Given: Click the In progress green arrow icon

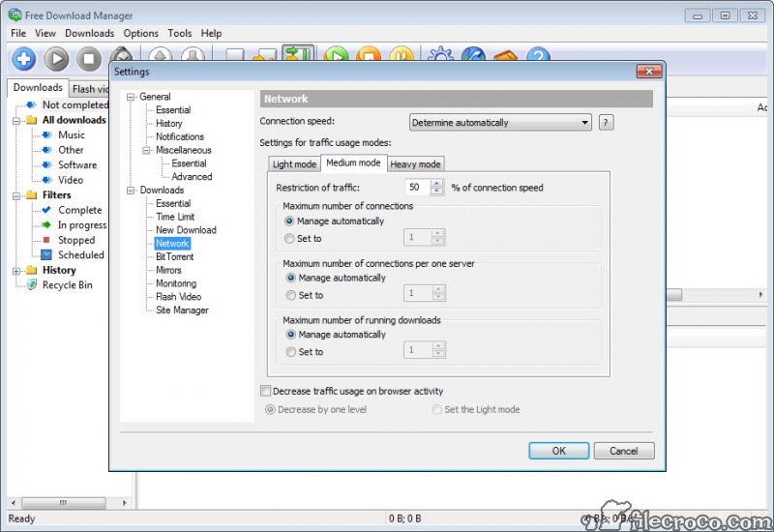Looking at the screenshot, I should point(46,224).
